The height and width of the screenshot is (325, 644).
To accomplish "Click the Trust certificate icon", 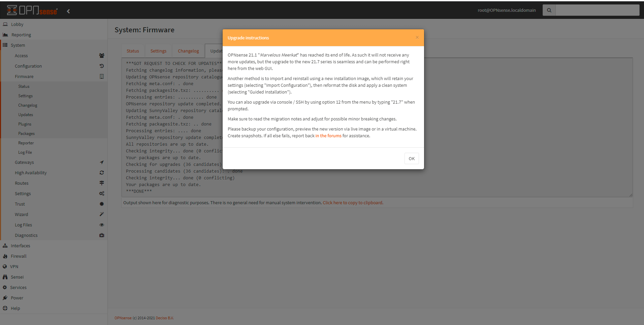I will (101, 204).
